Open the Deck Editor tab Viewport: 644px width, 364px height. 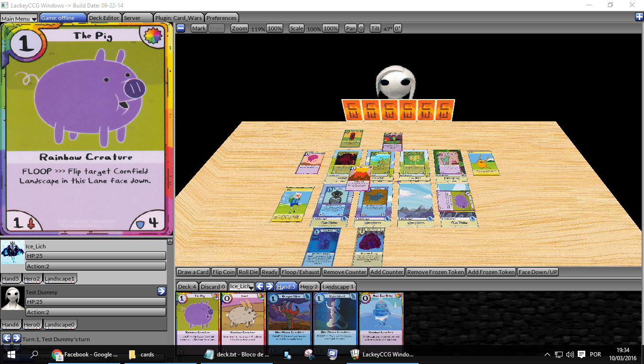click(x=104, y=18)
